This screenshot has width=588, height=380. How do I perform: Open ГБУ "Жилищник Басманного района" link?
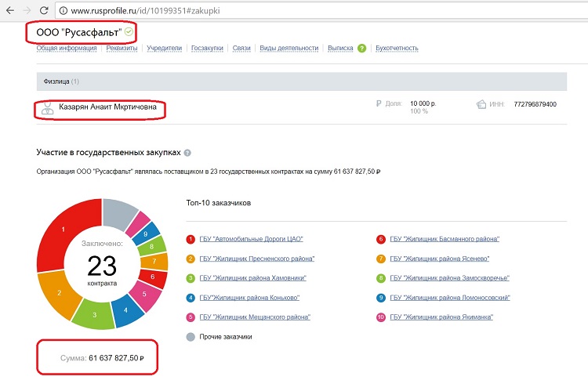point(445,239)
